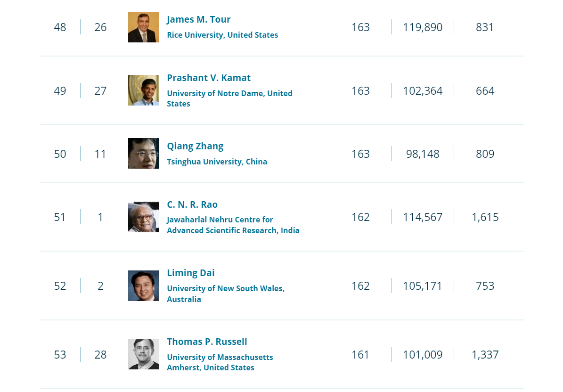The image size is (563, 392).
Task: Open Thomas P. Russell profile link
Action: click(207, 342)
